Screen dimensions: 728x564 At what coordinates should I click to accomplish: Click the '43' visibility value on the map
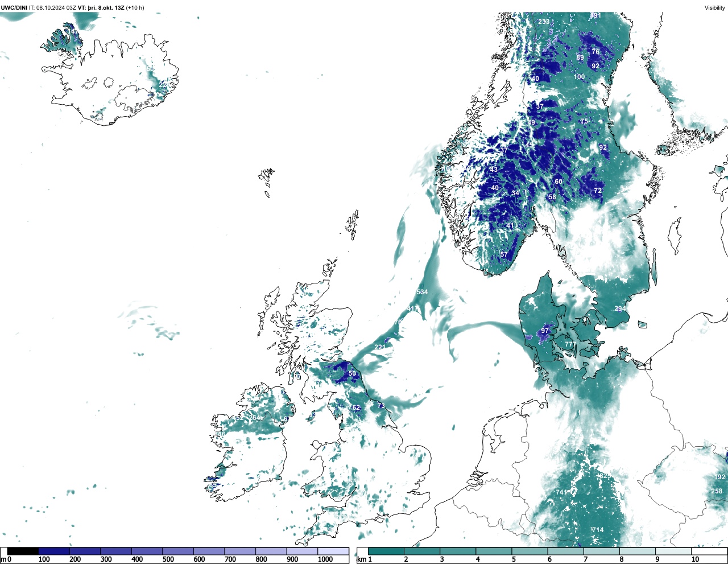494,170
